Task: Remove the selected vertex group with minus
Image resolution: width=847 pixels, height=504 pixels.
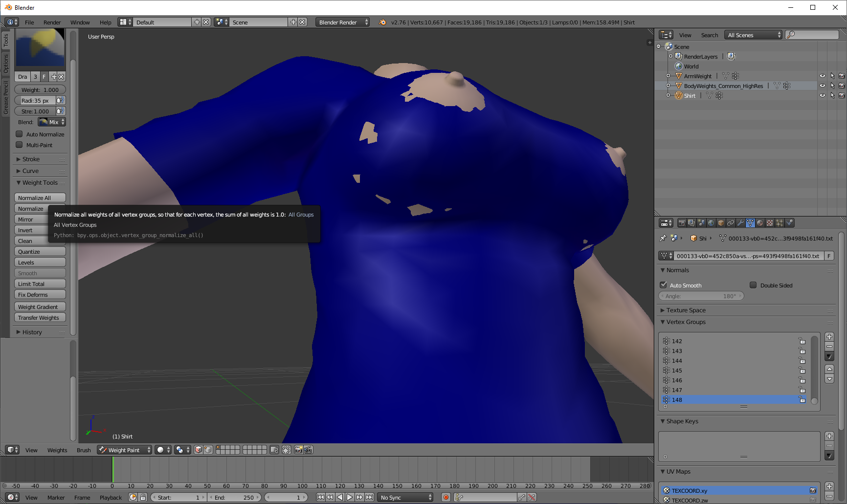Action: [829, 347]
